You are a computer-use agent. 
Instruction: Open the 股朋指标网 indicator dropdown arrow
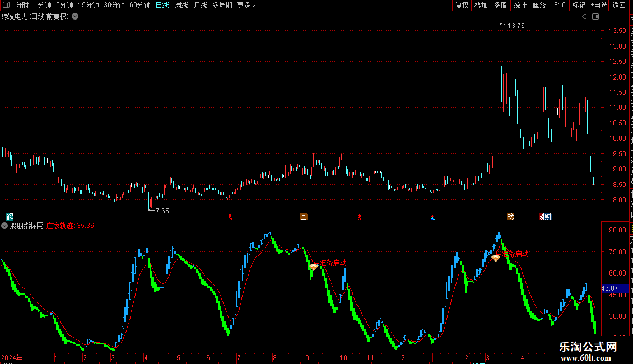(4, 226)
